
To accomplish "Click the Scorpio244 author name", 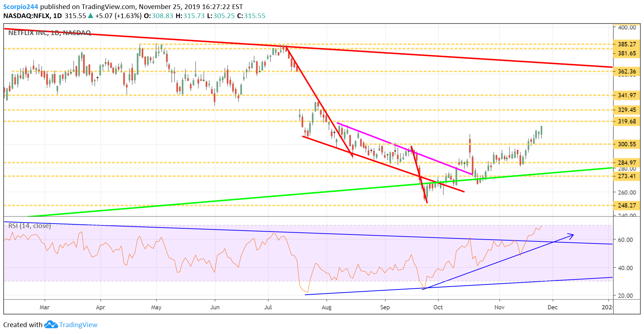I will coord(21,7).
